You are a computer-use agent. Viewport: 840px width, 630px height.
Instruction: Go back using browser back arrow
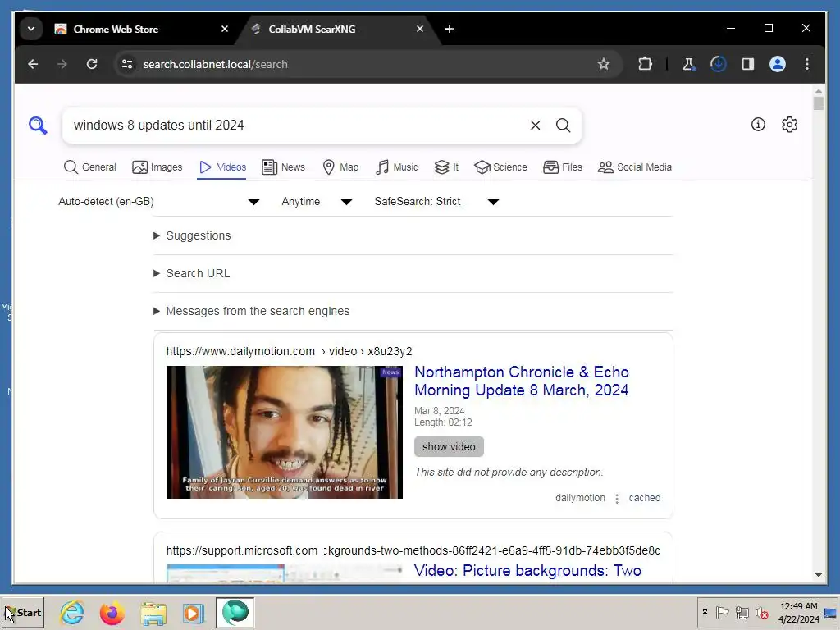point(33,64)
